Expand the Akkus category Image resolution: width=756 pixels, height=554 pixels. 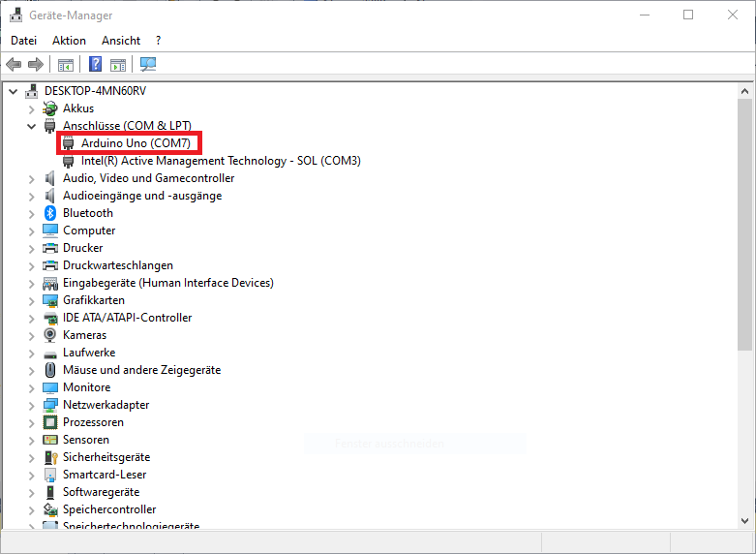click(x=32, y=109)
